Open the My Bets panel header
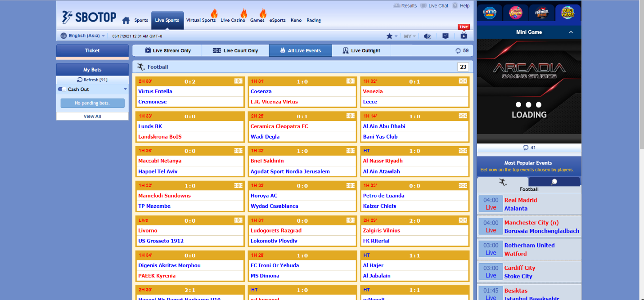This screenshot has height=300, width=644. pyautogui.click(x=92, y=70)
